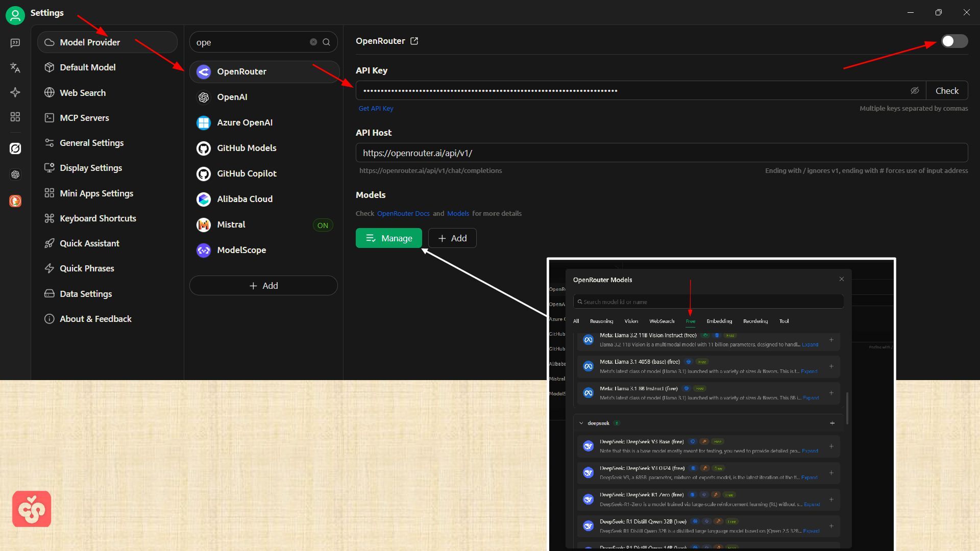Close the OpenRouter Models dialog
This screenshot has width=980, height=551.
pyautogui.click(x=842, y=279)
